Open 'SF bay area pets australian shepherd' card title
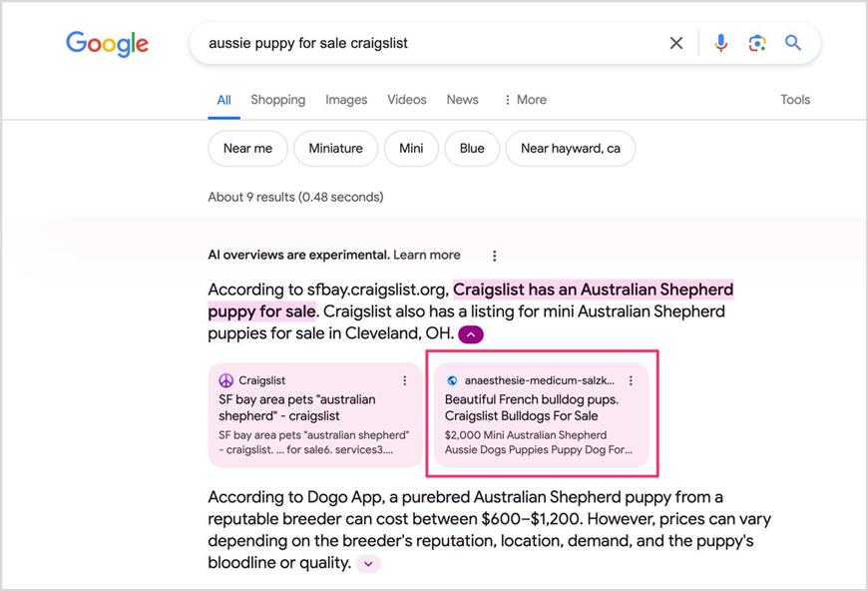The width and height of the screenshot is (868, 591). click(297, 407)
